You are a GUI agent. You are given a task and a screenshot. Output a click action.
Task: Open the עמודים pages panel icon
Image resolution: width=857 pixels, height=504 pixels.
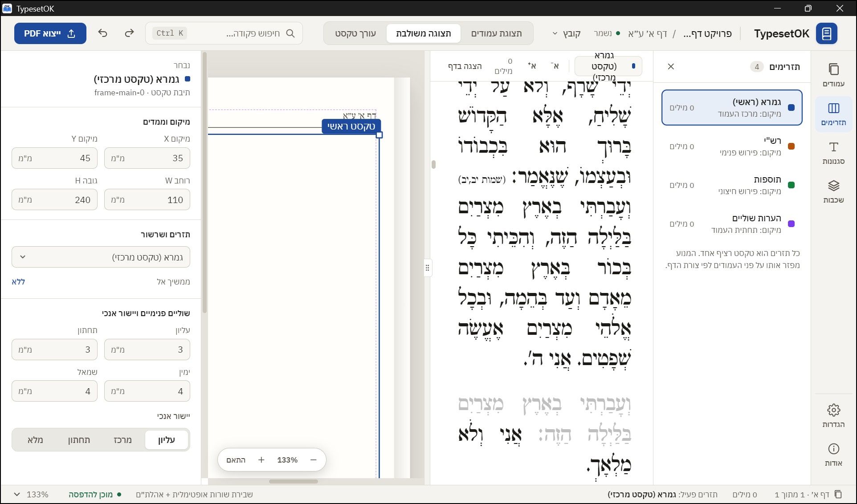(x=833, y=75)
